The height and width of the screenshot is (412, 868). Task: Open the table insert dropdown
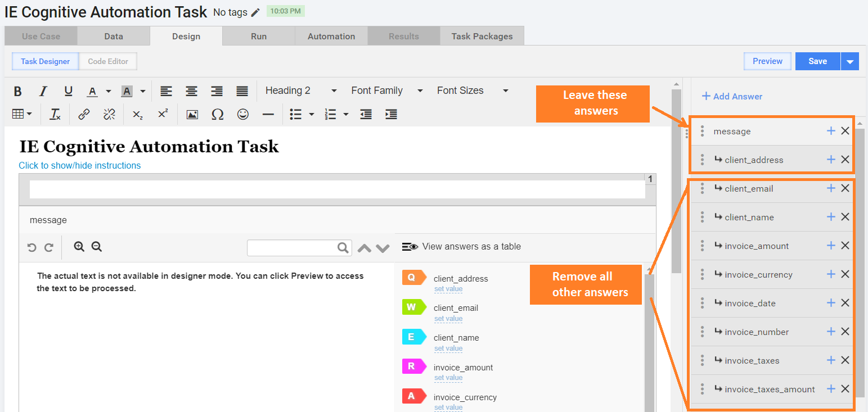pyautogui.click(x=22, y=114)
